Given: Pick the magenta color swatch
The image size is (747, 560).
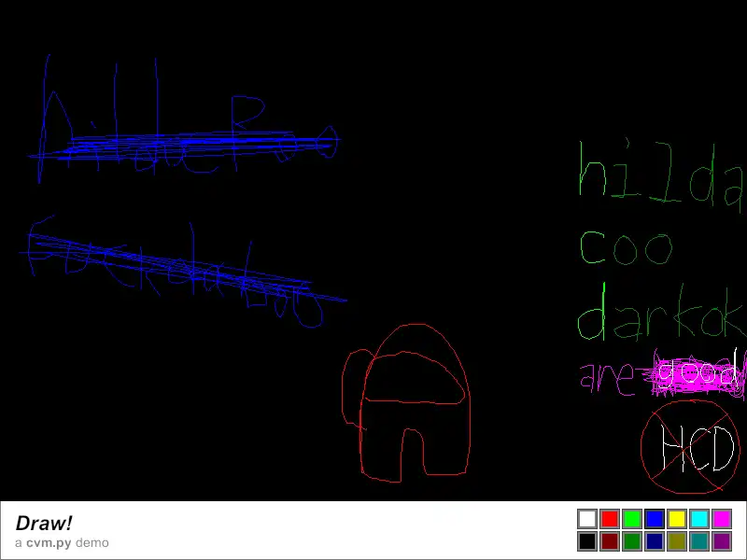Looking at the screenshot, I should pyautogui.click(x=722, y=519).
